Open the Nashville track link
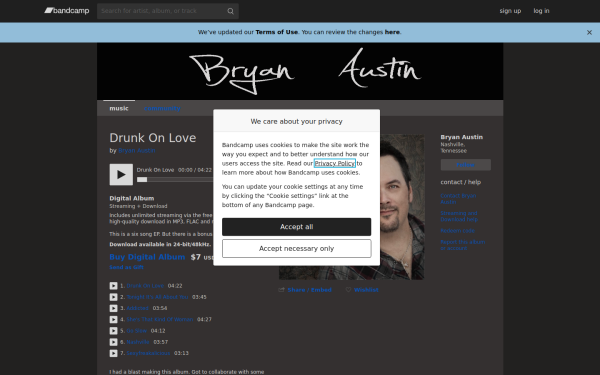The height and width of the screenshot is (375, 600). point(138,342)
